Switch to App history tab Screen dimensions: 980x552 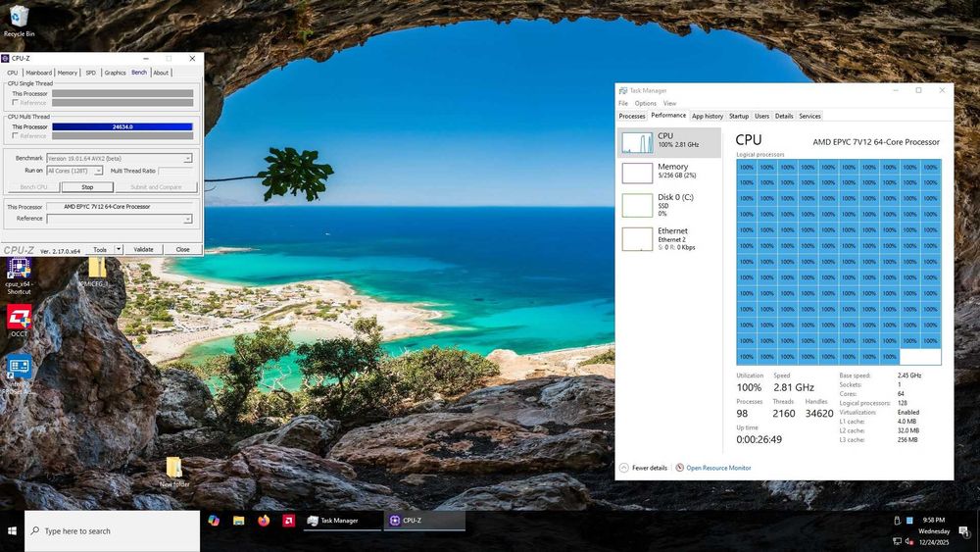[708, 117]
